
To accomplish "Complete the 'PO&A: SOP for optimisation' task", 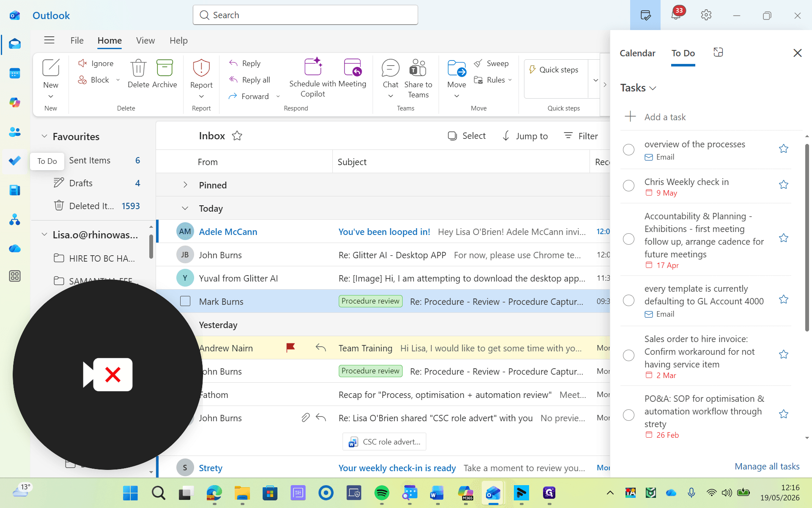I will pyautogui.click(x=629, y=415).
